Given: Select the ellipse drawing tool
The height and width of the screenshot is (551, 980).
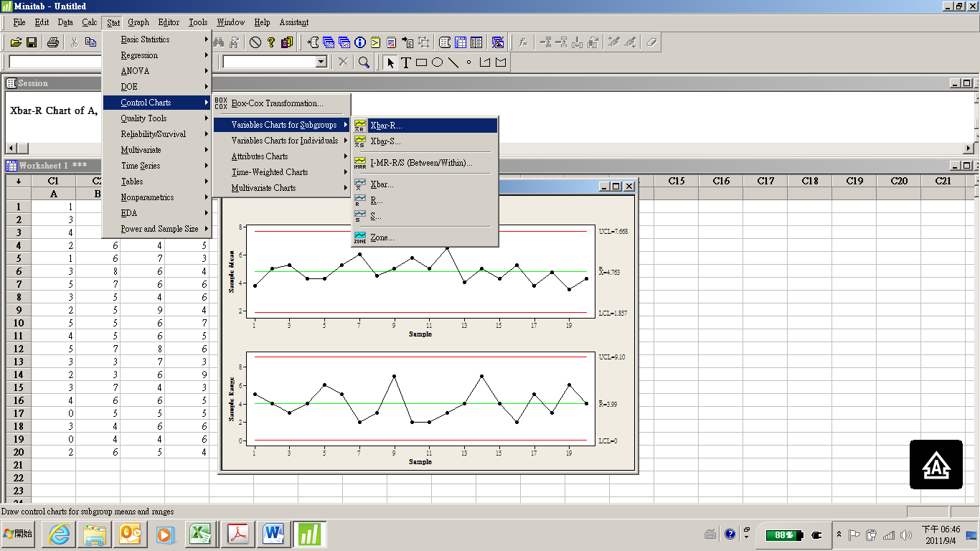Looking at the screenshot, I should tap(438, 62).
